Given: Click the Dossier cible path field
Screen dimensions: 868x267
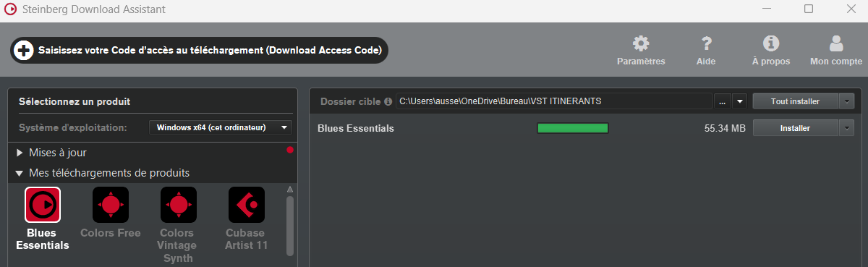Looking at the screenshot, I should pyautogui.click(x=553, y=101).
